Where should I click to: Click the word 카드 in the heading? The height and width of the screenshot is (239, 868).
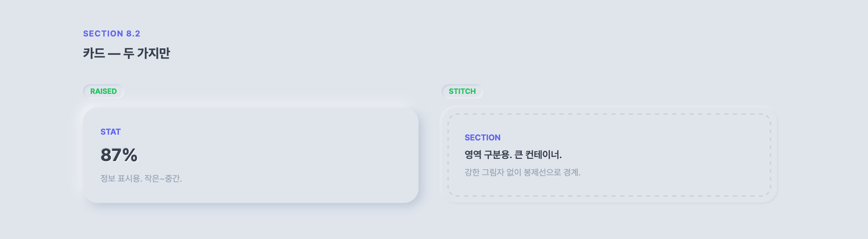(94, 53)
